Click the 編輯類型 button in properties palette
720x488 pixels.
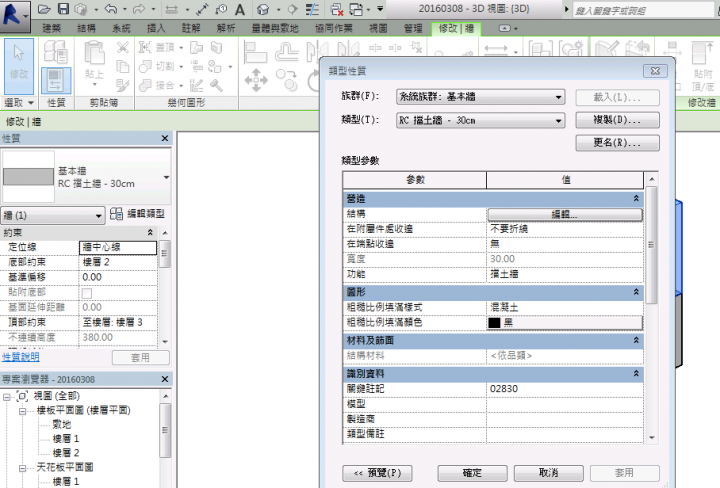click(137, 213)
